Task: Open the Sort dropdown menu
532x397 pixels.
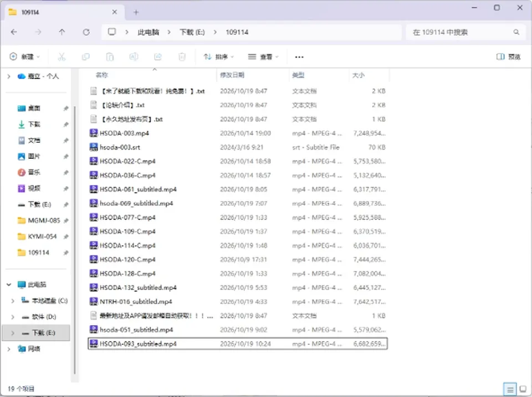Action: 219,56
